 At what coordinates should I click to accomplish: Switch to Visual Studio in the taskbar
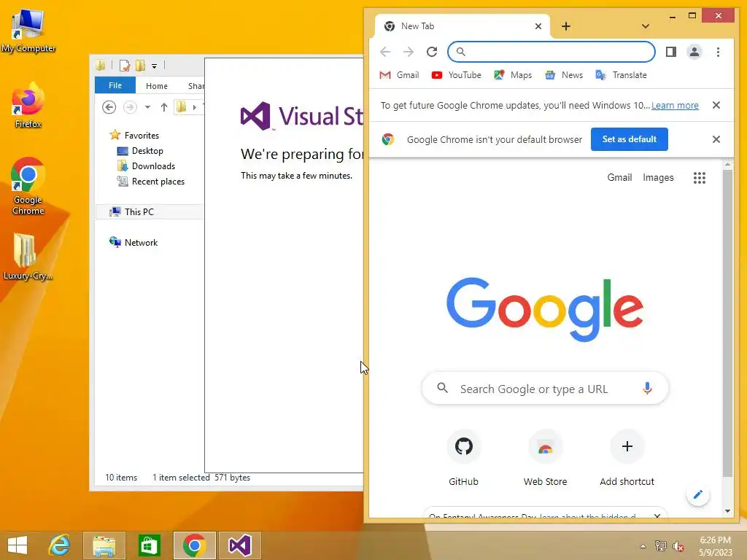pos(239,545)
